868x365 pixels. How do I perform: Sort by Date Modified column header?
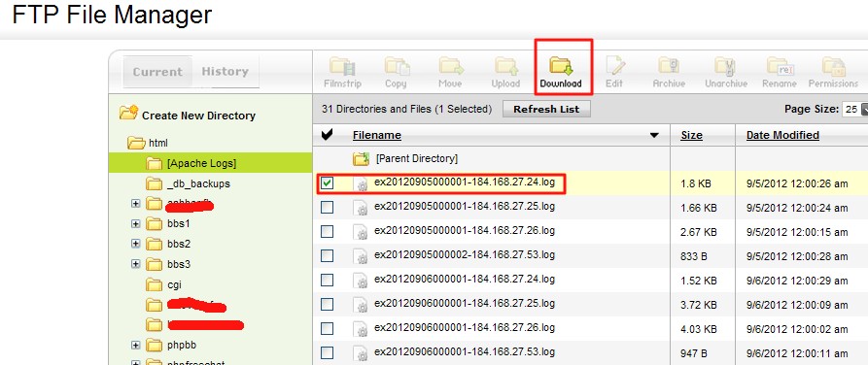(x=782, y=135)
